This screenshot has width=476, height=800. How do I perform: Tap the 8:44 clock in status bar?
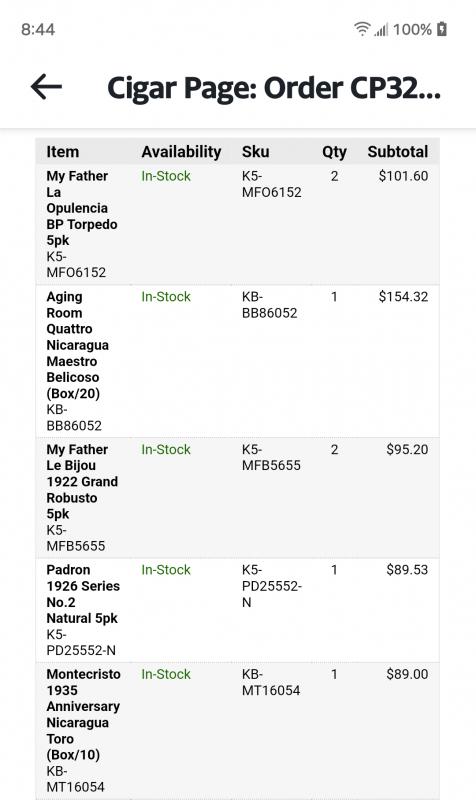click(x=38, y=30)
